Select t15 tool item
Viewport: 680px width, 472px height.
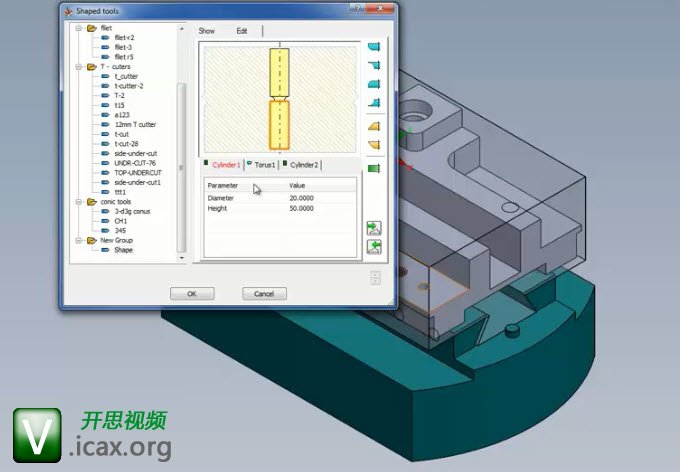click(119, 105)
